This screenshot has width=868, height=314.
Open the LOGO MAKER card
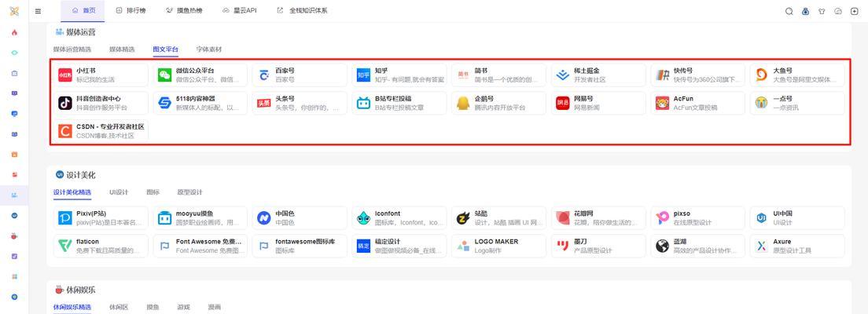point(498,246)
